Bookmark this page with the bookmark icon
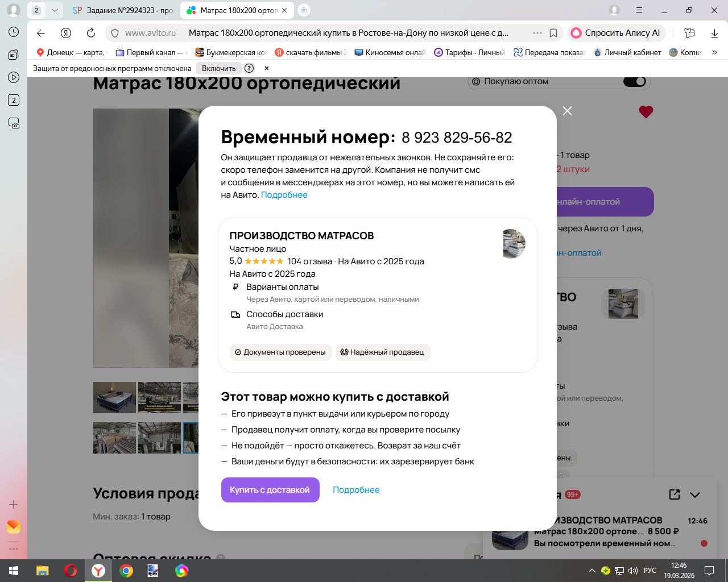This screenshot has width=728, height=582. tap(553, 33)
